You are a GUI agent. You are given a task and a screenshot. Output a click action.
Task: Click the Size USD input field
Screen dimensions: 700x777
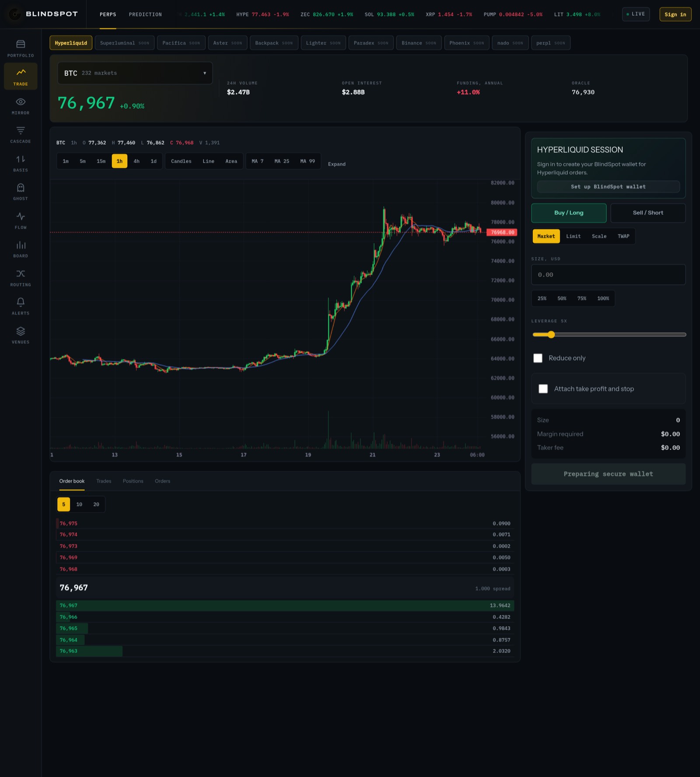608,275
